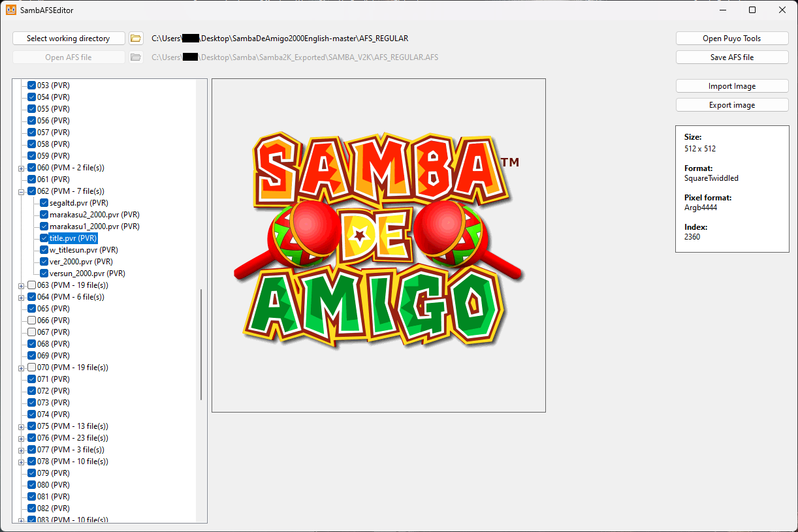Expand the 063 (PVM - 19 file(s)) node
Viewport: 798px width, 532px height.
point(22,285)
